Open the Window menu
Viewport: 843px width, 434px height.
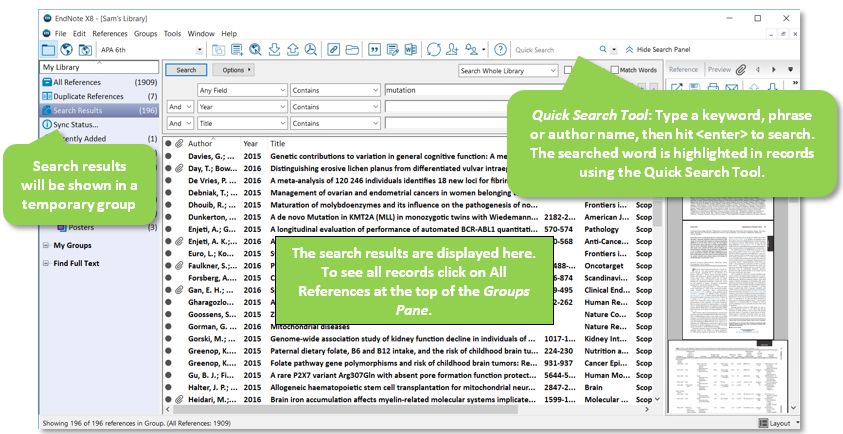(201, 33)
